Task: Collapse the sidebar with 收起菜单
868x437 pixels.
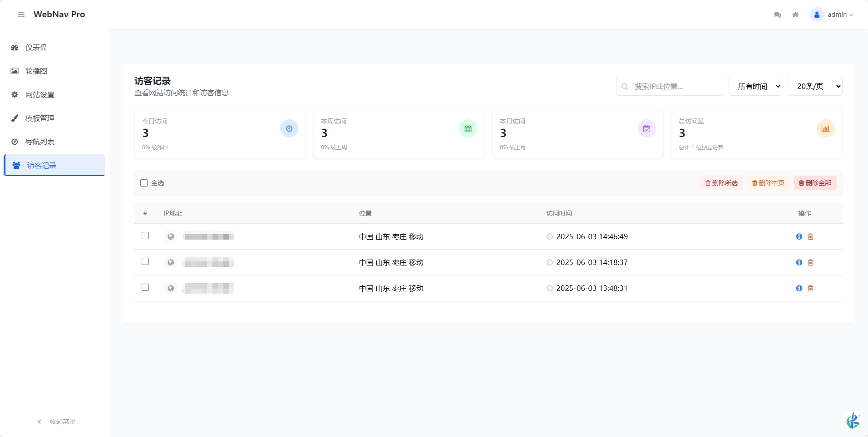Action: pyautogui.click(x=56, y=421)
